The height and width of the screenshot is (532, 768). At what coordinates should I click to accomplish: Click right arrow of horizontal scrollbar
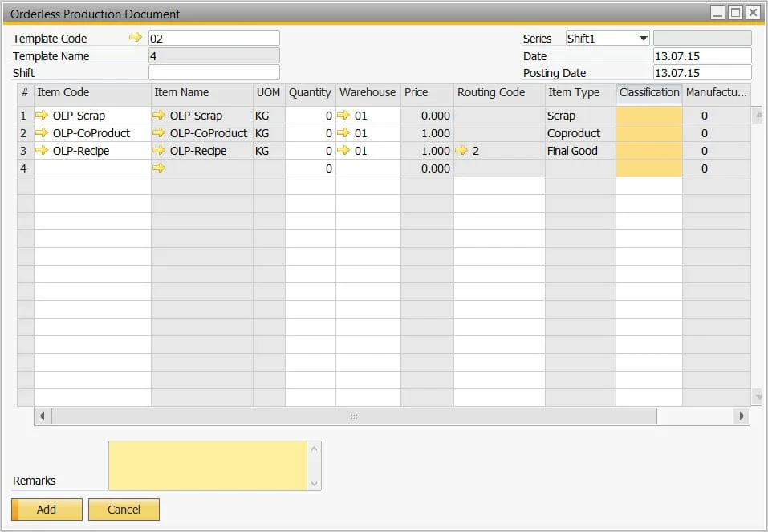click(742, 416)
